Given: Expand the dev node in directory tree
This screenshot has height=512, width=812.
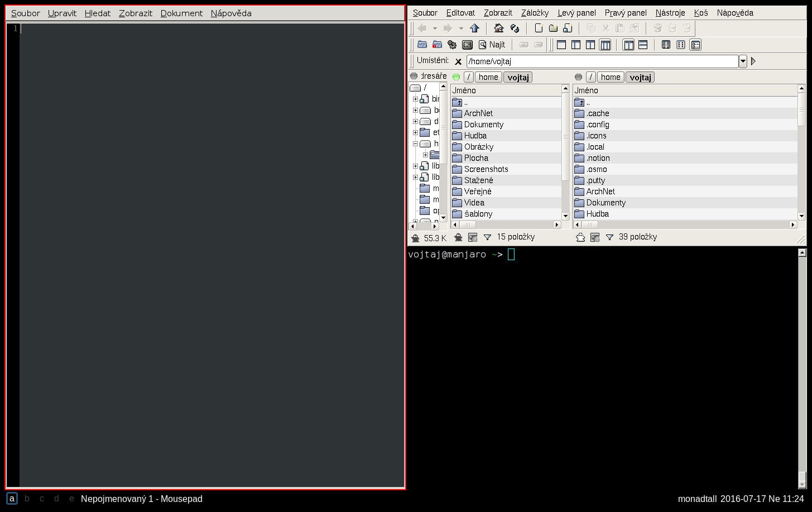Looking at the screenshot, I should [415, 122].
